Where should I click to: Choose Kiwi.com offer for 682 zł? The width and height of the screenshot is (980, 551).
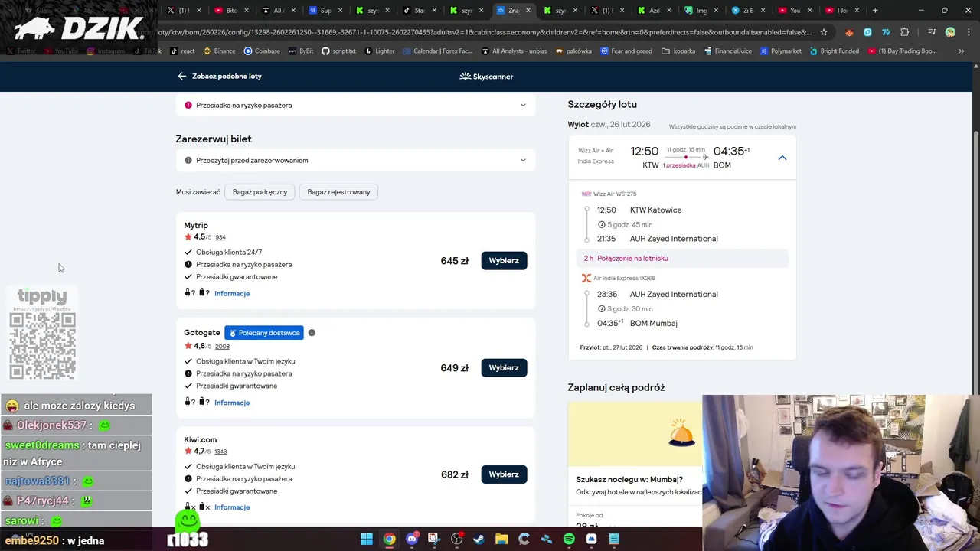[x=504, y=474]
